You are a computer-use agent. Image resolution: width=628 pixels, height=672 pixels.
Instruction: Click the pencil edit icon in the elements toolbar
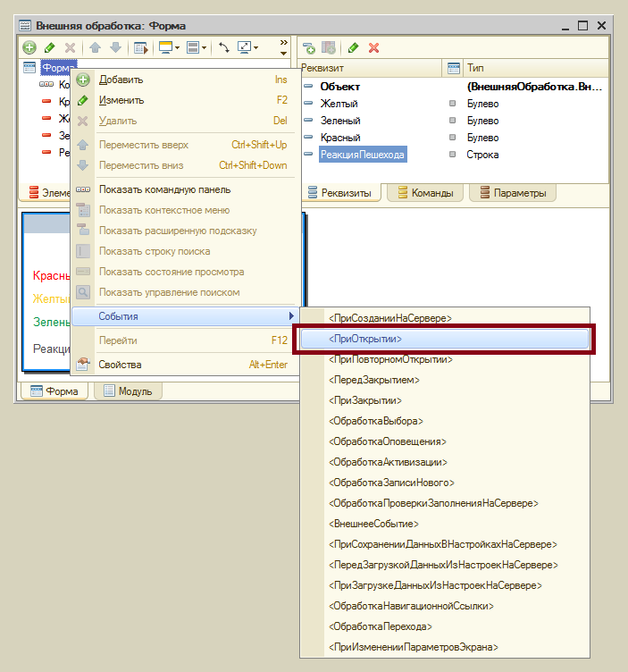click(x=49, y=47)
